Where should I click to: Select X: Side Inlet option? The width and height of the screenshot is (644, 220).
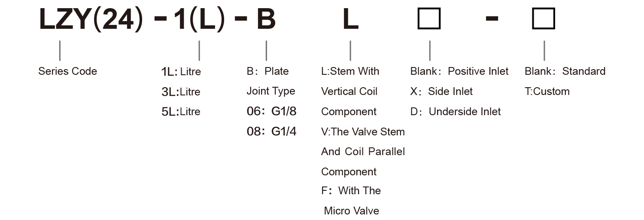coord(441,92)
